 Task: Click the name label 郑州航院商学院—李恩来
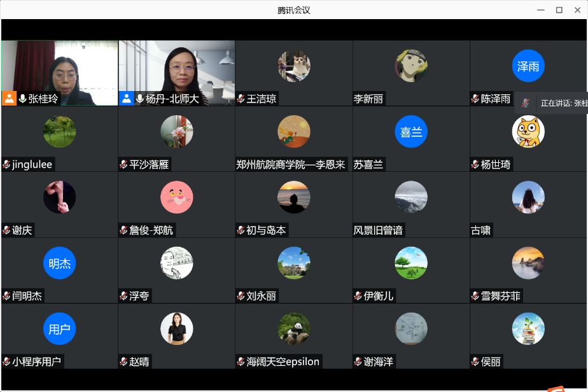[x=291, y=165]
